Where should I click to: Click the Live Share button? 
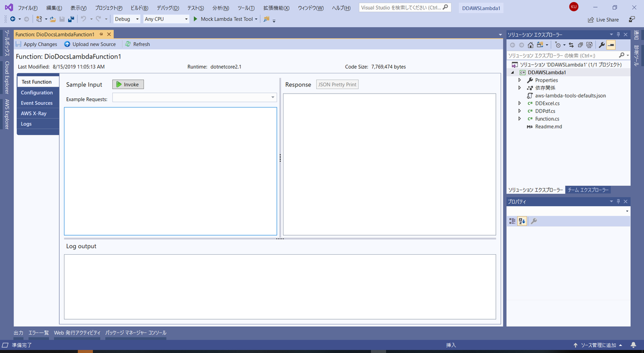[x=603, y=19]
